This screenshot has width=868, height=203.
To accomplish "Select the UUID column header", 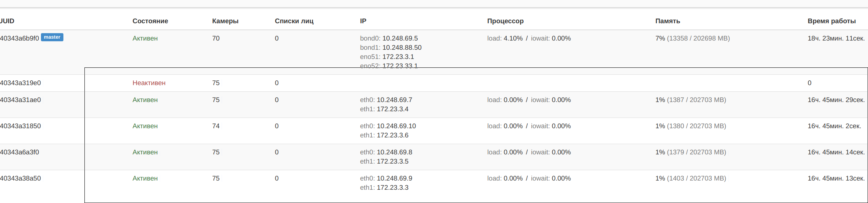I will pyautogui.click(x=7, y=21).
